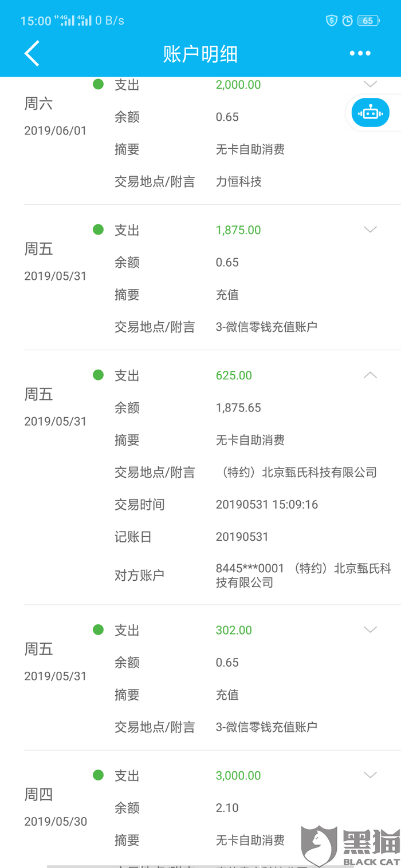Tap the 账户明细 page title

pos(200,54)
